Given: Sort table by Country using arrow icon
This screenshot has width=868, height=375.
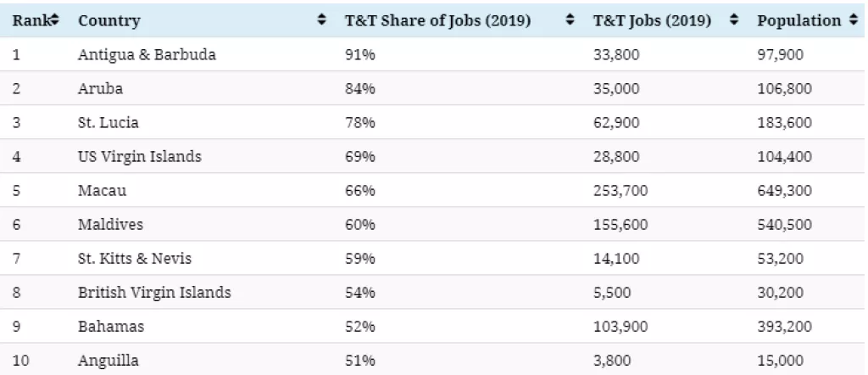Looking at the screenshot, I should [x=321, y=20].
